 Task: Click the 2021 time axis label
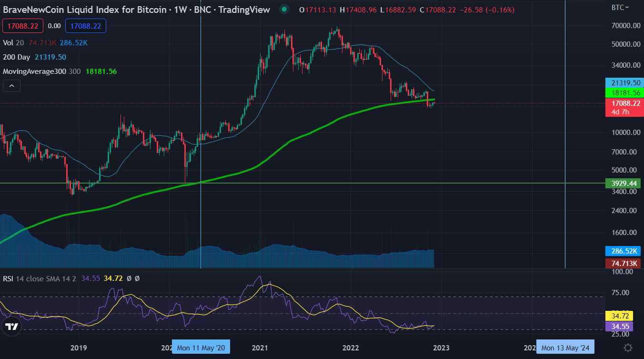point(260,348)
